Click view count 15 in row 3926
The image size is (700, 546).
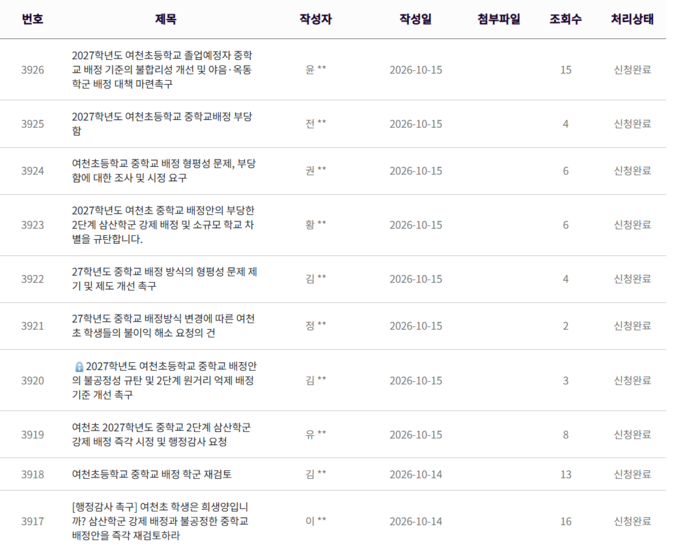pos(566,70)
